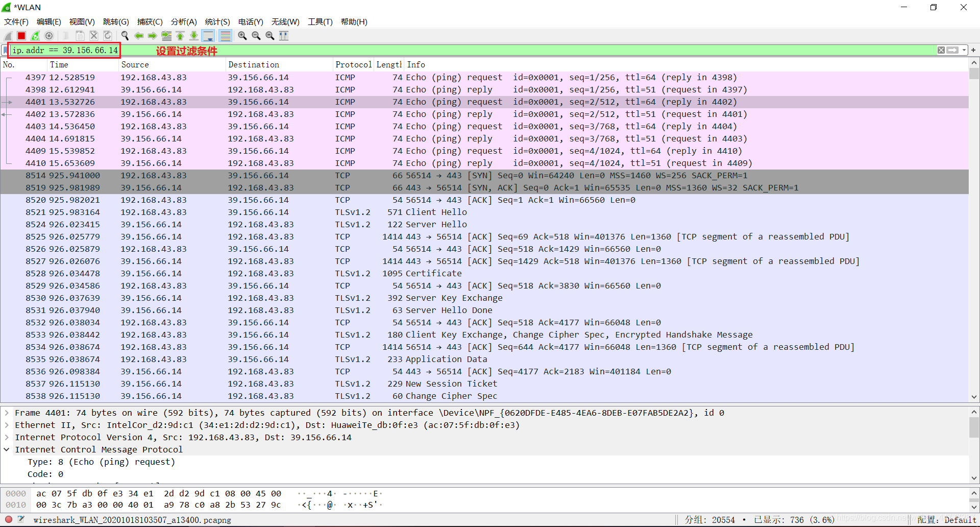
Task: Click the start capture shark fin icon
Action: pos(8,36)
